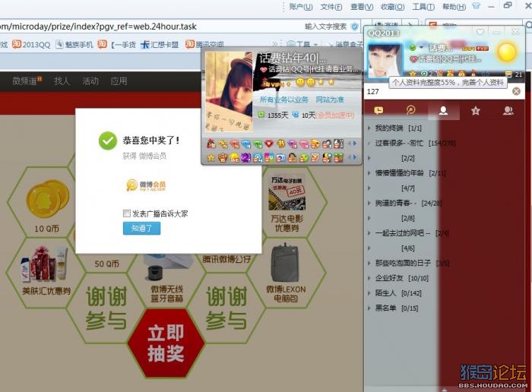Open the 工具(T) menu
Screen dimensions: 532x392
(423, 6)
